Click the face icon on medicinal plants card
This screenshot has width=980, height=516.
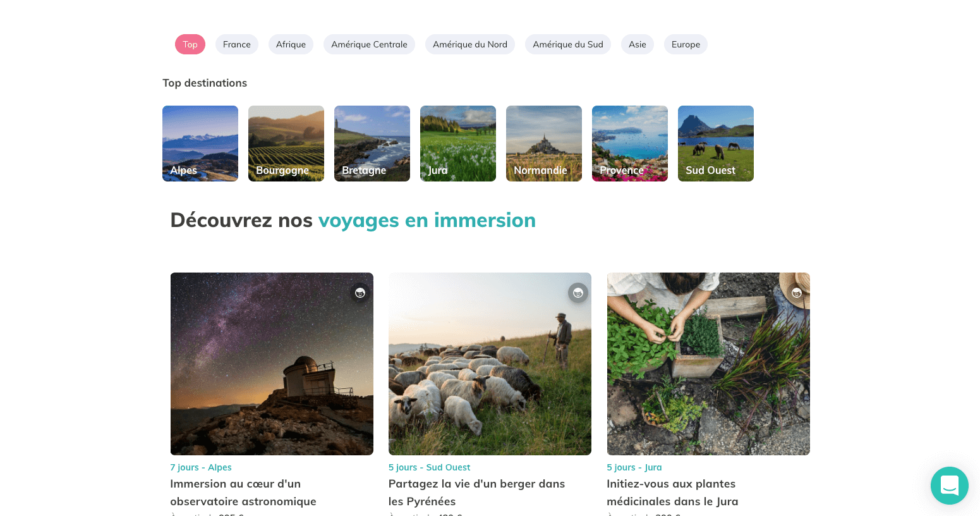click(x=796, y=293)
